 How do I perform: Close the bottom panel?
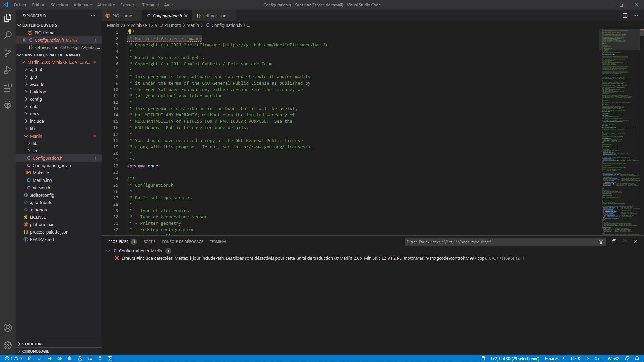636,242
